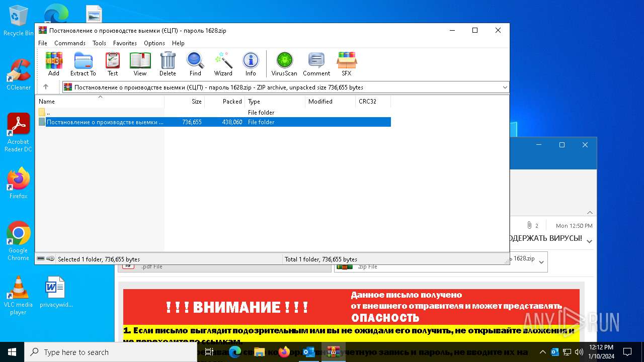This screenshot has width=644, height=362.
Task: Expand Outlook message header down chevron
Action: click(x=590, y=241)
